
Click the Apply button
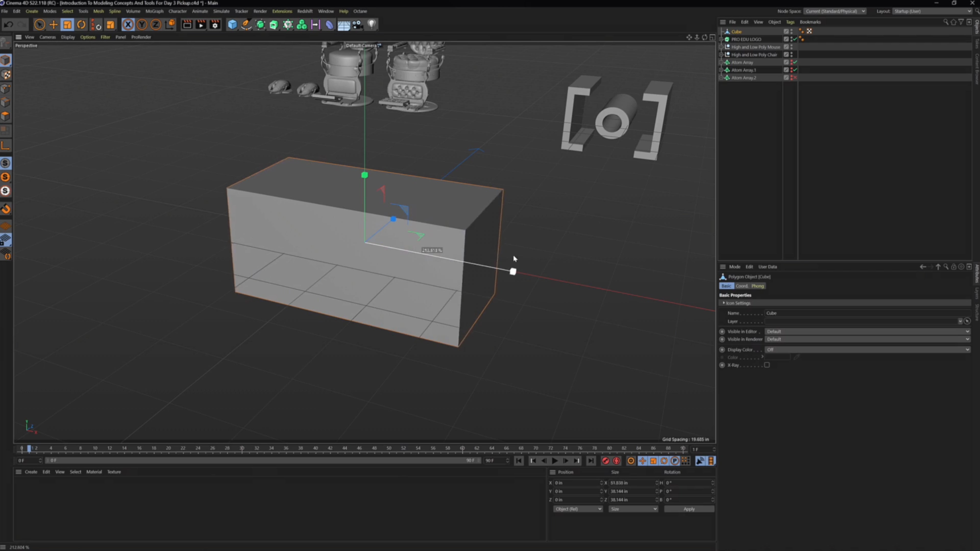(x=689, y=509)
